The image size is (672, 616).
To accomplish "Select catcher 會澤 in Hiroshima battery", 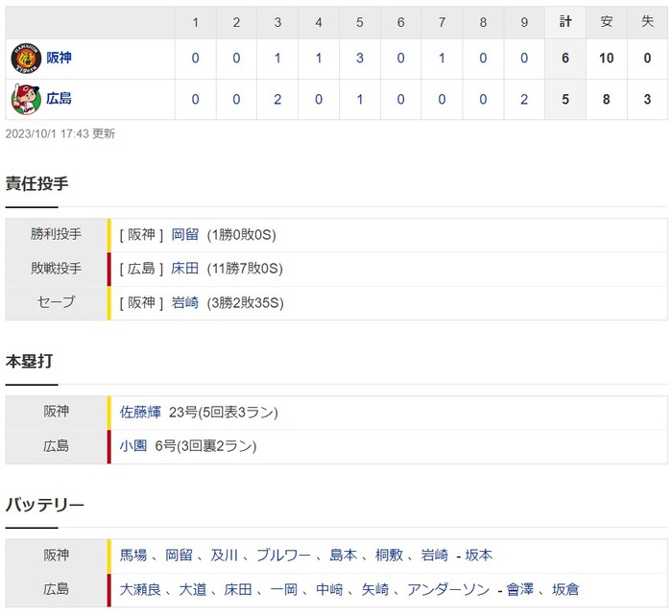I will tap(520, 589).
